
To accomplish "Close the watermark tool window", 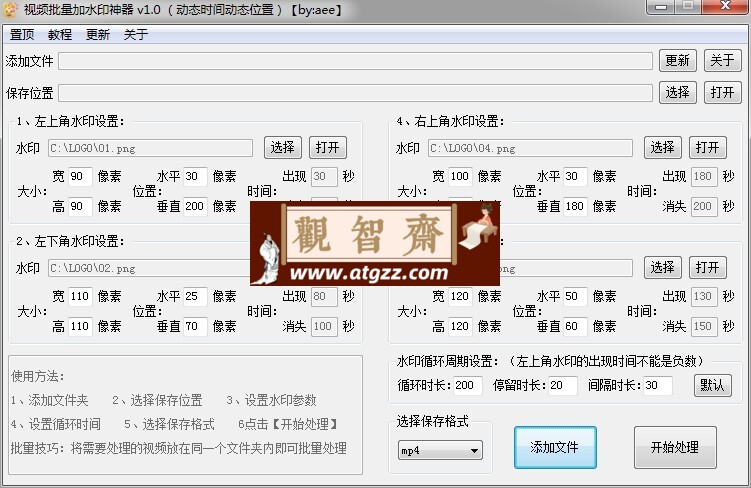I will tap(726, 6).
